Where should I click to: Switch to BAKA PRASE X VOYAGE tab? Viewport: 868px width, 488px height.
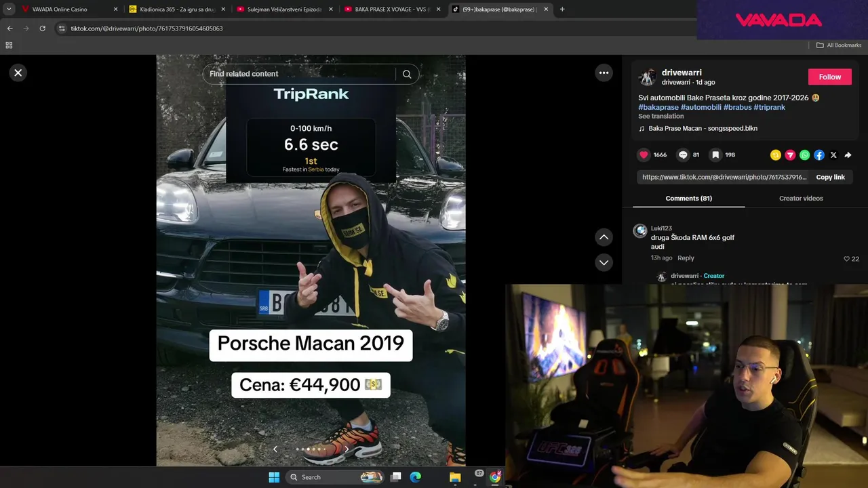[x=393, y=9]
